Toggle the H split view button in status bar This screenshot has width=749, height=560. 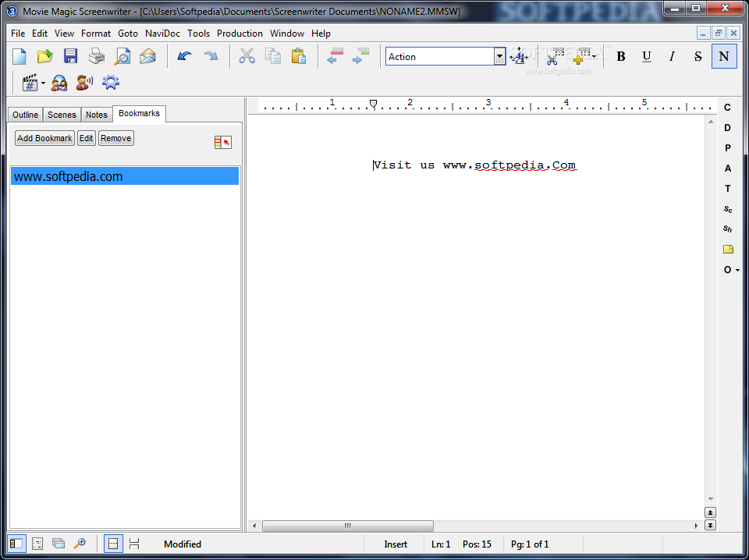[x=134, y=544]
